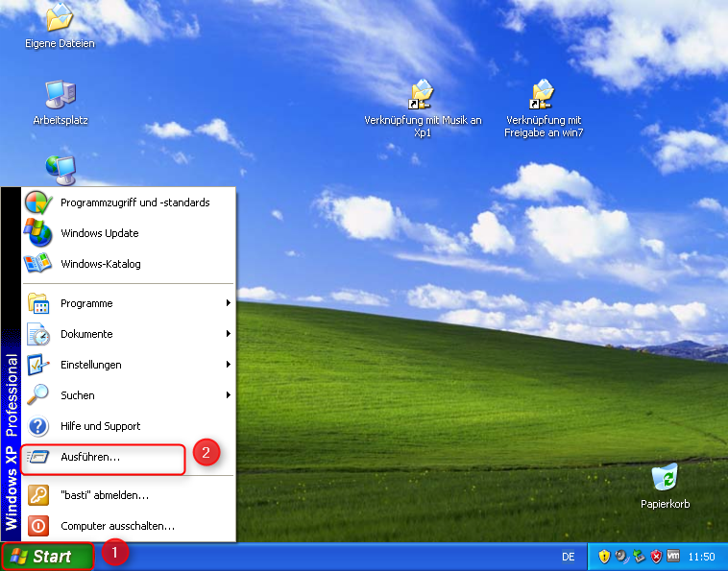Click the Windows-Katalog icon
The width and height of the screenshot is (728, 571).
click(x=37, y=264)
